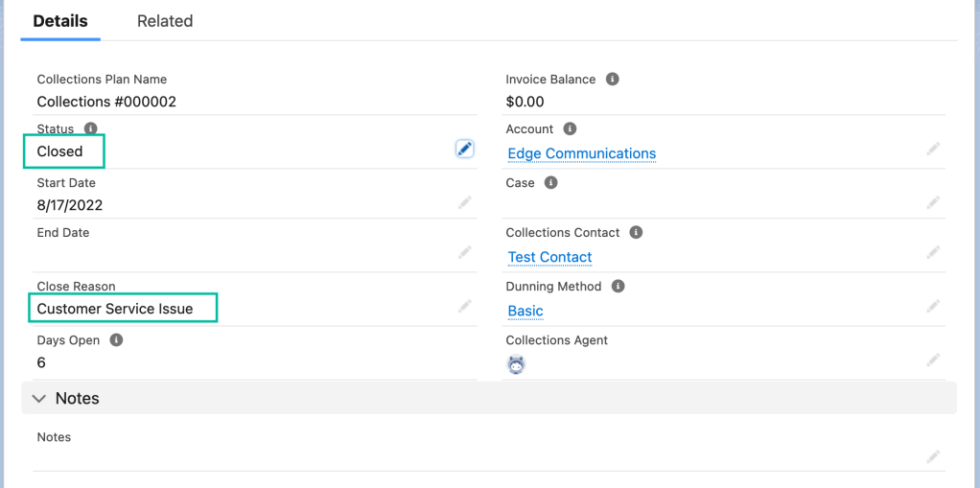Open the Edge Communications account link
980x488 pixels.
pos(581,153)
